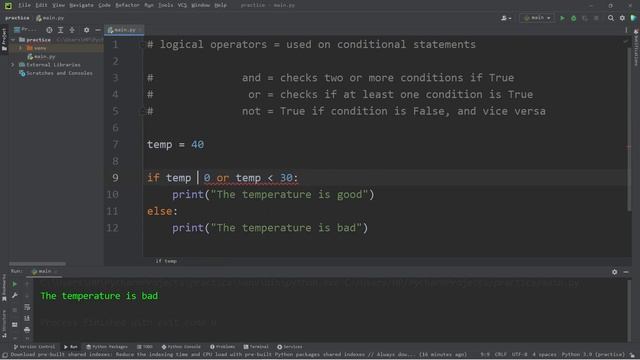Screen dimensions: 640x360
Task: Click print icon in Run console toolbar
Action: (x=27, y=329)
